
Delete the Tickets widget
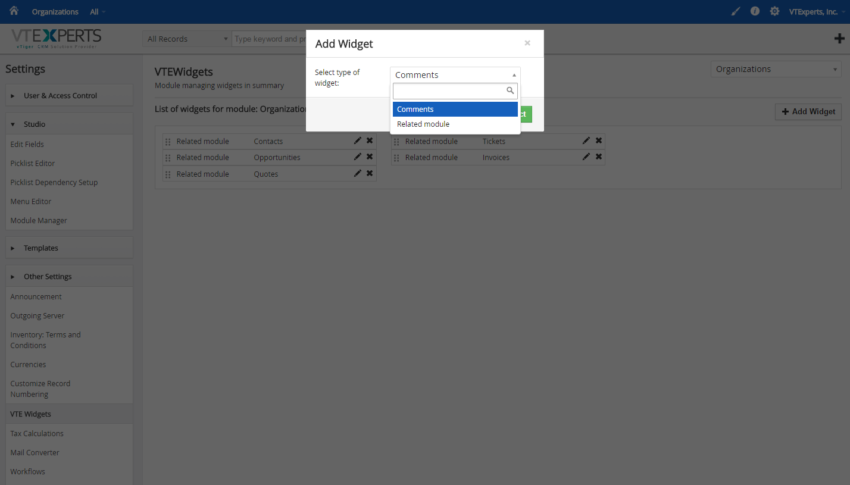pos(598,140)
